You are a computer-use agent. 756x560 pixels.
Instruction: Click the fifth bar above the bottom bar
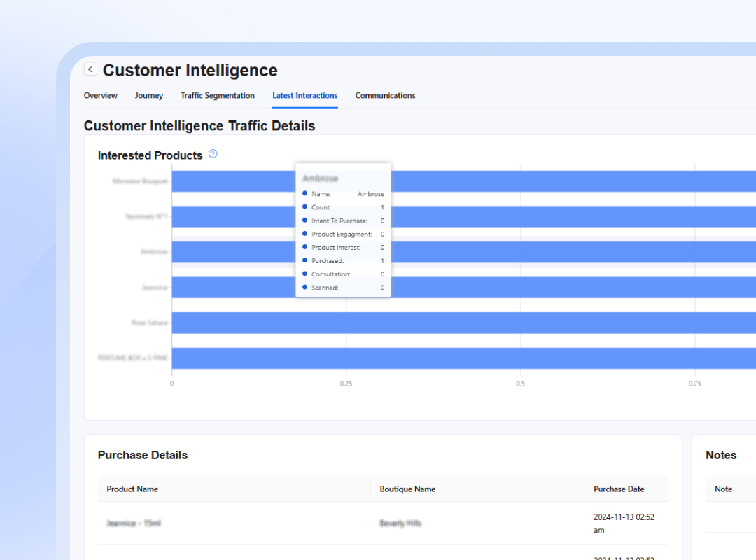[464, 181]
